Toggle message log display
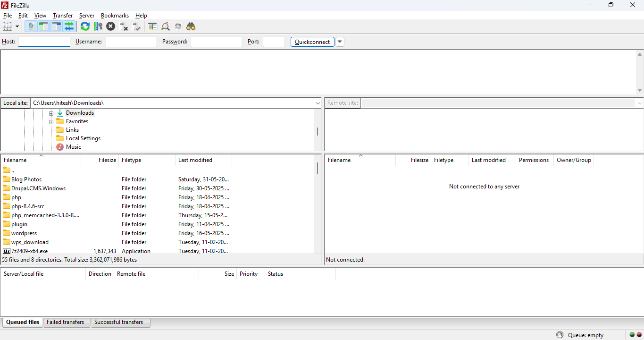The width and height of the screenshot is (644, 340). click(31, 26)
